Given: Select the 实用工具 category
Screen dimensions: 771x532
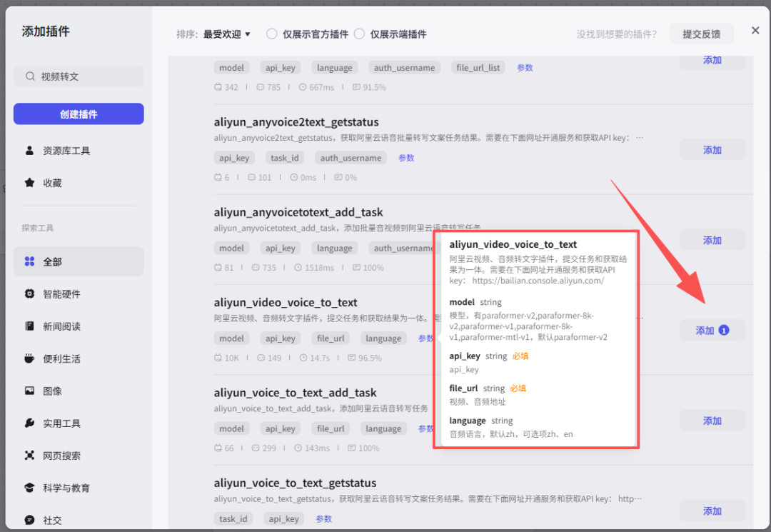Looking at the screenshot, I should (x=79, y=423).
